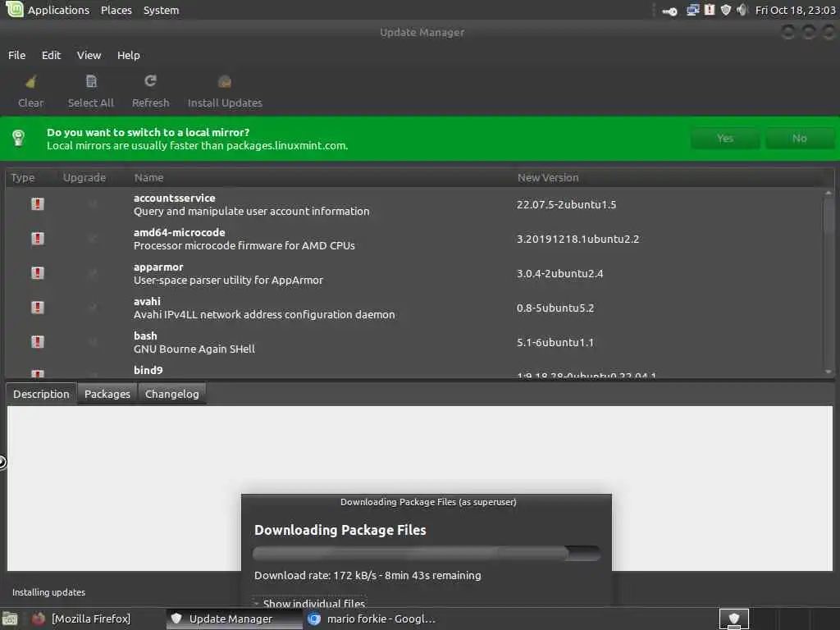This screenshot has height=630, width=840.
Task: Click the Clear toolbar label
Action: (30, 103)
